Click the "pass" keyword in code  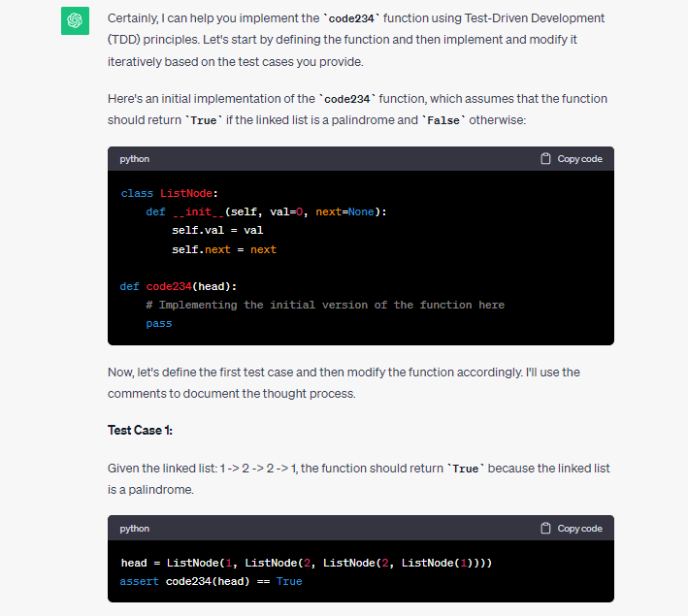158,324
